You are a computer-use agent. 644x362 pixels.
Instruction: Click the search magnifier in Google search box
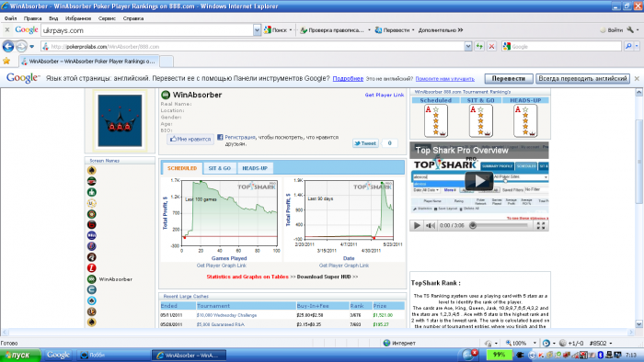pos(628,46)
